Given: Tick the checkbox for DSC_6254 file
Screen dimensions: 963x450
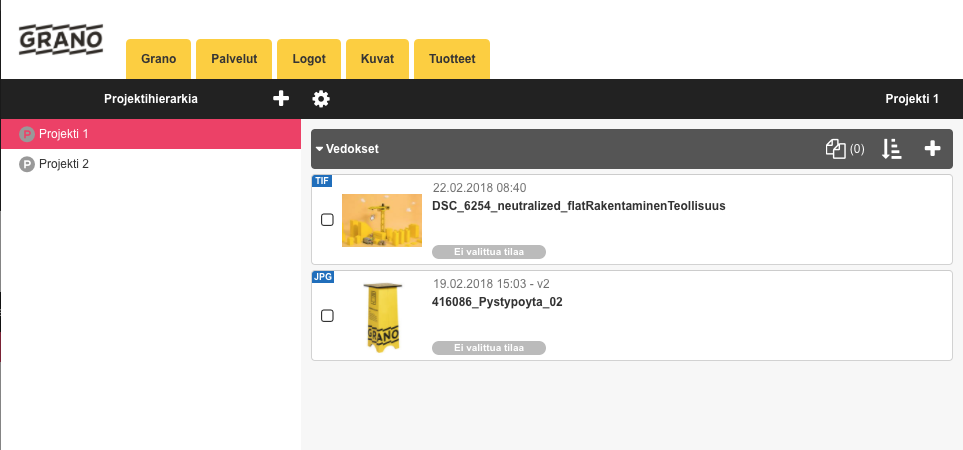Looking at the screenshot, I should click(x=327, y=220).
